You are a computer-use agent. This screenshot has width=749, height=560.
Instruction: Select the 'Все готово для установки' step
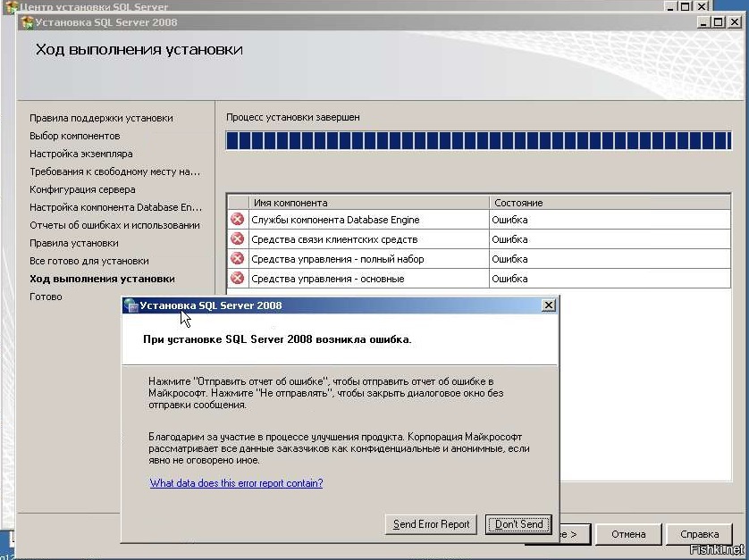click(x=89, y=261)
